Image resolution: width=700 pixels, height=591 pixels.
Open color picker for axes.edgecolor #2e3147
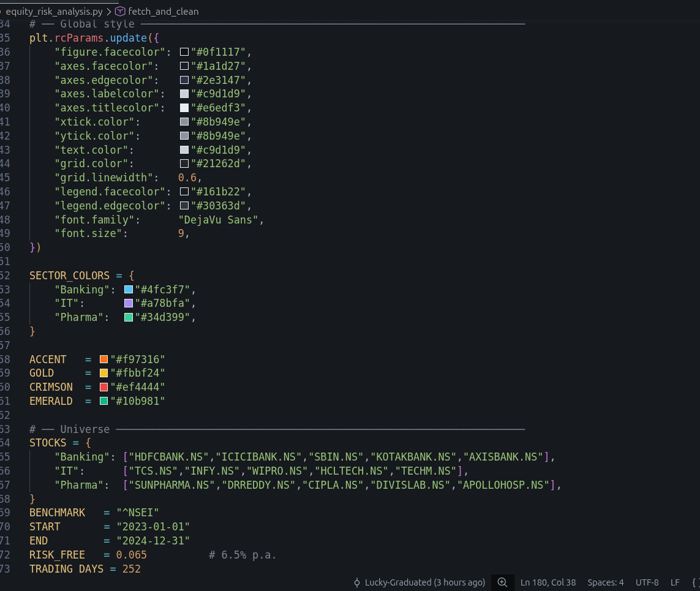[184, 80]
